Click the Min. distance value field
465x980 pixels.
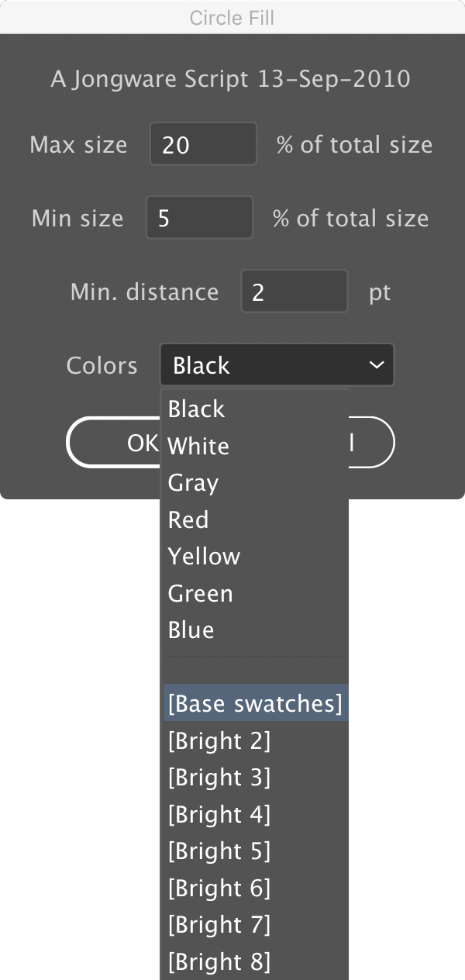[x=294, y=292]
